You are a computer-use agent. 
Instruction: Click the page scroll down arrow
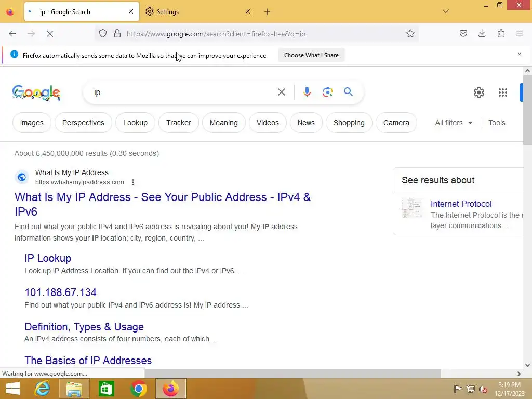(527, 365)
